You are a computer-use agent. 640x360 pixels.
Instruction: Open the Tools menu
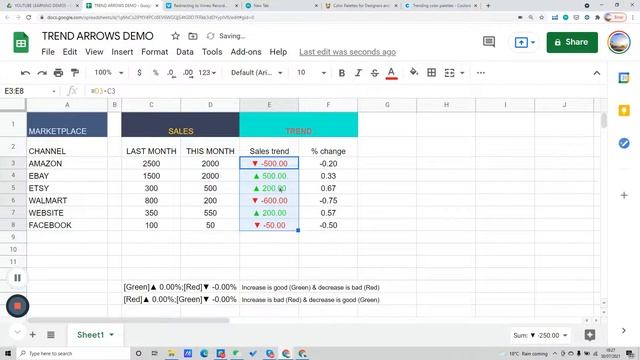pyautogui.click(x=212, y=52)
